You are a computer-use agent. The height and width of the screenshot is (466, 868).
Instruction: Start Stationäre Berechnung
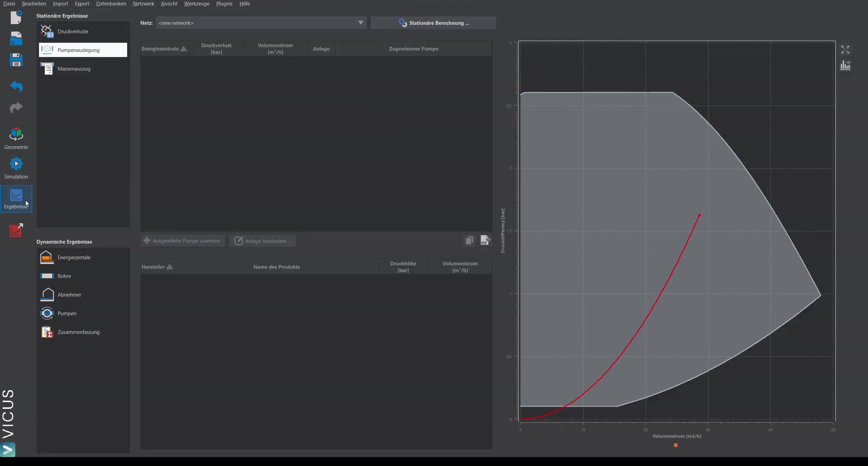[x=434, y=23]
